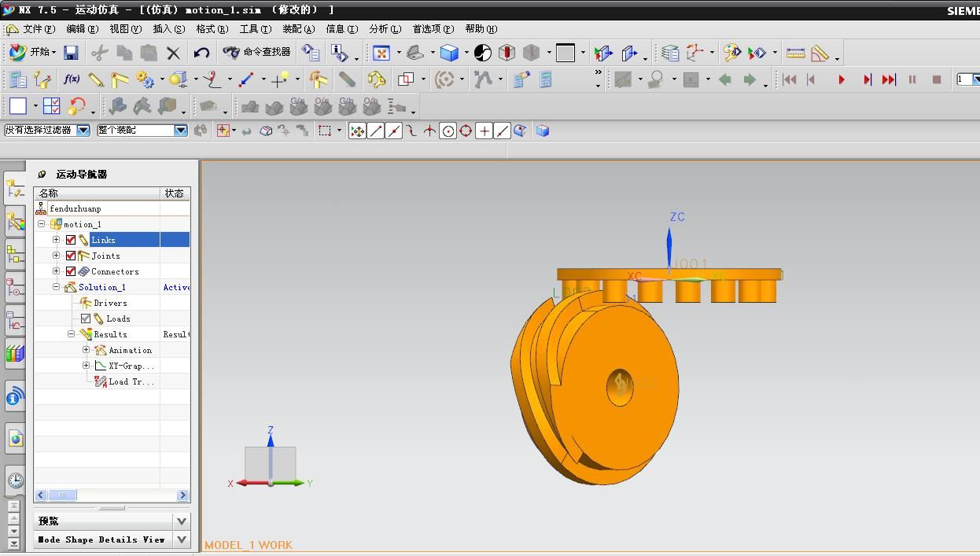Image resolution: width=980 pixels, height=556 pixels.
Task: Click navigator horizontal scrollbar left arrow
Action: pos(41,495)
